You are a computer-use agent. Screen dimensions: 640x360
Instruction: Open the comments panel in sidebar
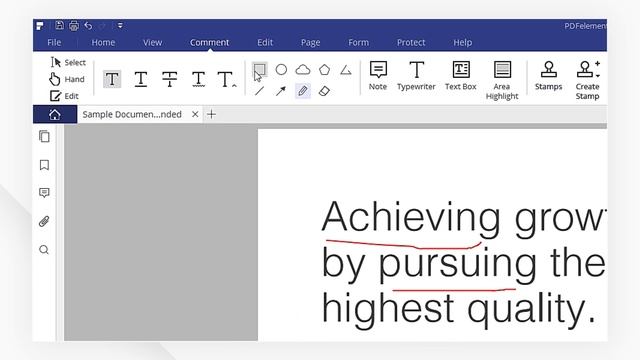click(44, 193)
